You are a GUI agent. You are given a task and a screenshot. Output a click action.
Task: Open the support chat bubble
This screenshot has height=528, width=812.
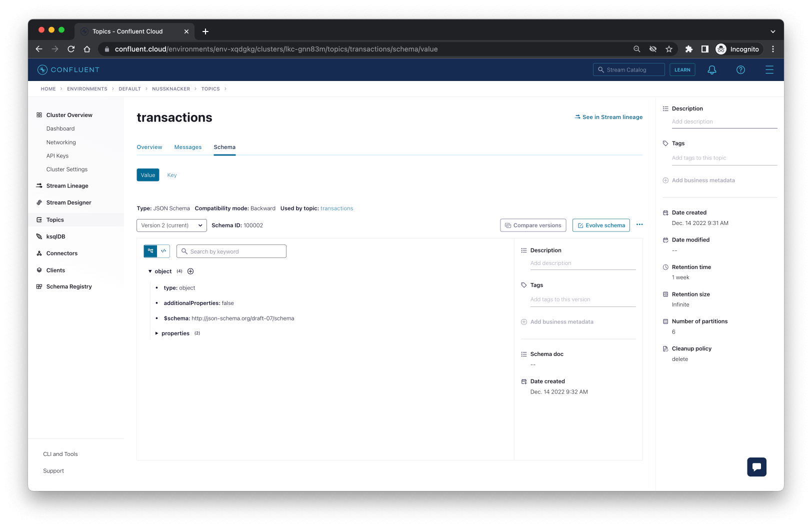(x=756, y=467)
